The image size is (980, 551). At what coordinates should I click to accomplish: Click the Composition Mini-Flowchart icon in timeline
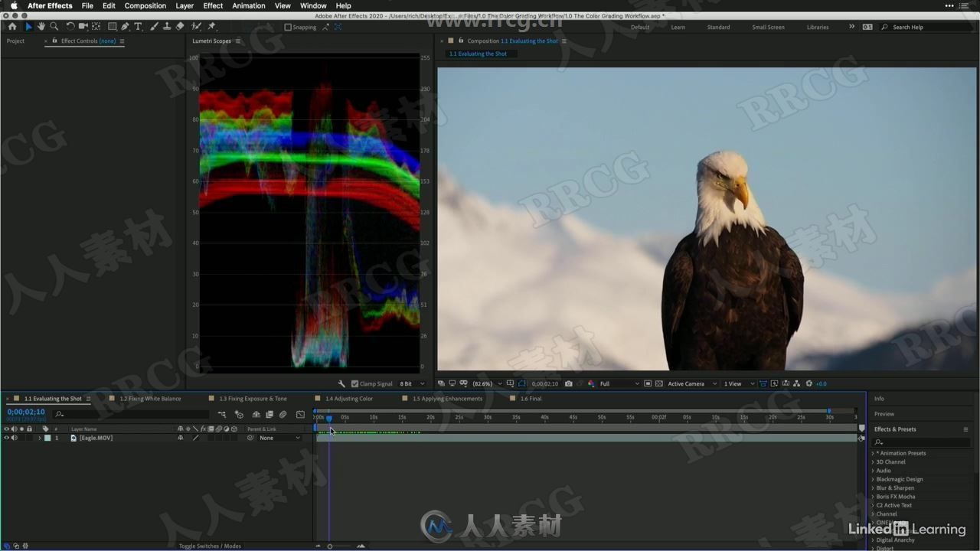pyautogui.click(x=221, y=414)
